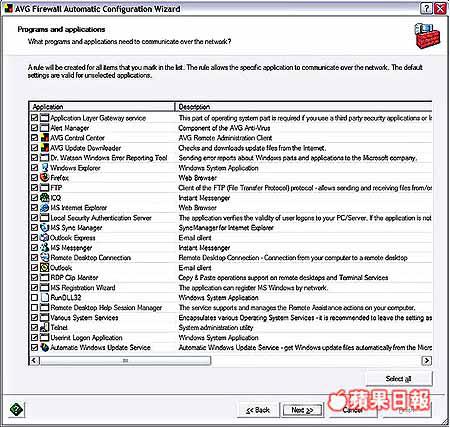450x427 pixels.
Task: Toggle the MS Messenger checkbox
Action: coord(34,248)
